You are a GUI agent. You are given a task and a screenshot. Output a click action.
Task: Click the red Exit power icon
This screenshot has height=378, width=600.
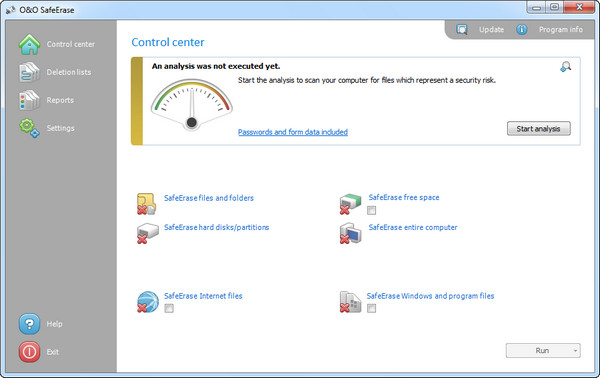tap(29, 352)
